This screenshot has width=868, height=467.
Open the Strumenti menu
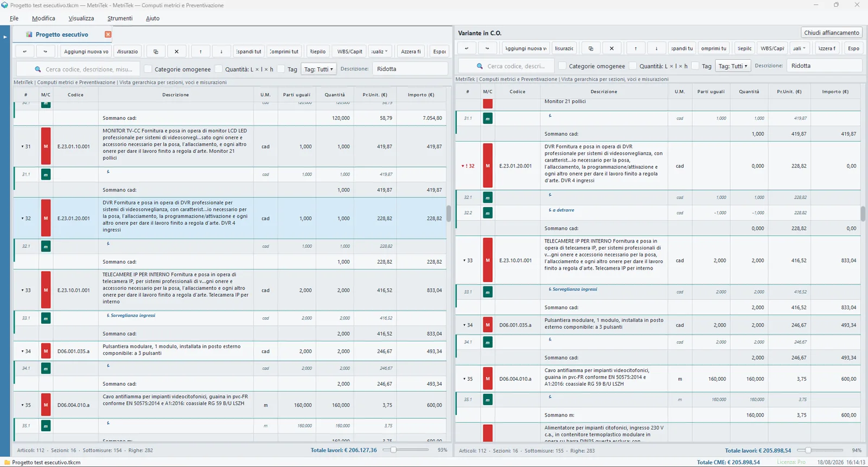point(120,18)
